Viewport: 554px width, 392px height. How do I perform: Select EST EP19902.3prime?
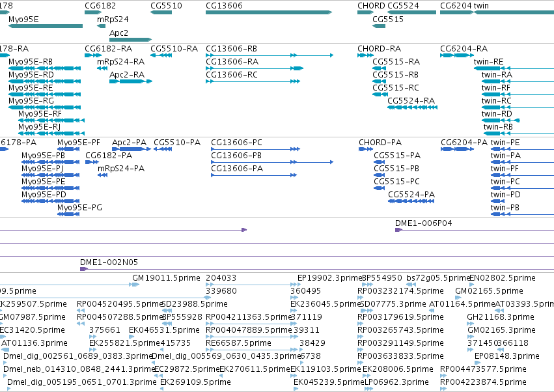[330, 278]
